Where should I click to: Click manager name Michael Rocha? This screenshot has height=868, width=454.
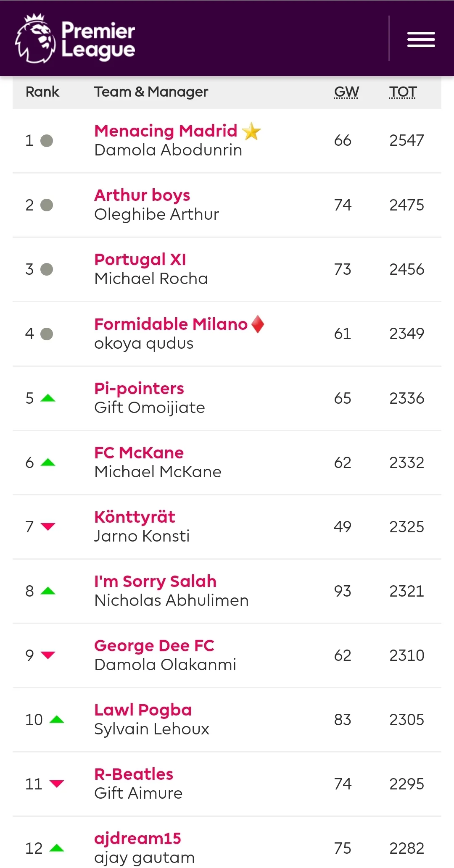(x=150, y=278)
